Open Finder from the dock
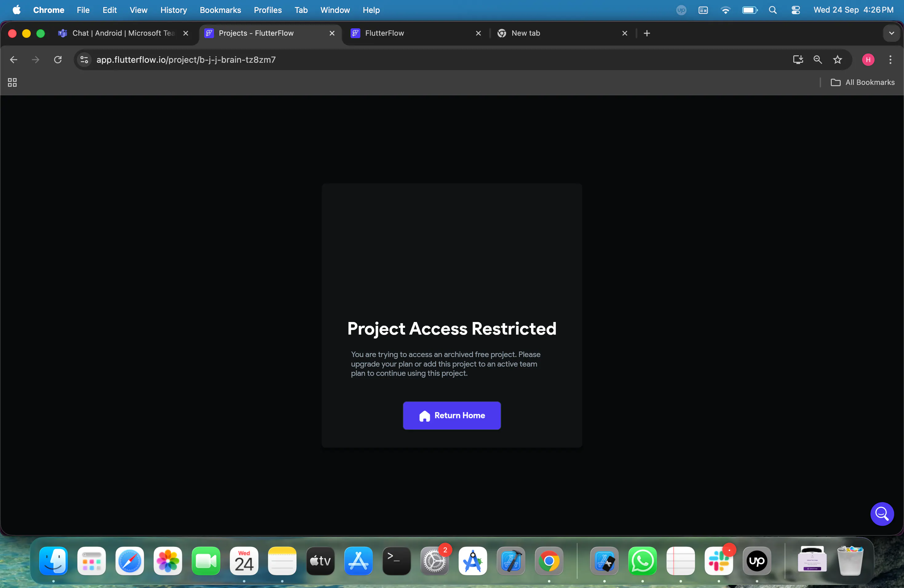Image resolution: width=904 pixels, height=588 pixels. 54,561
